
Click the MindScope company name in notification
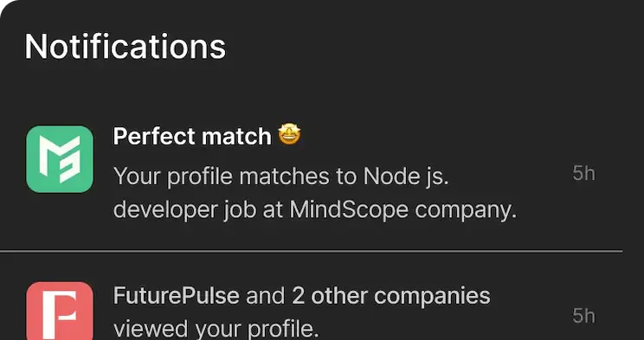[349, 210]
